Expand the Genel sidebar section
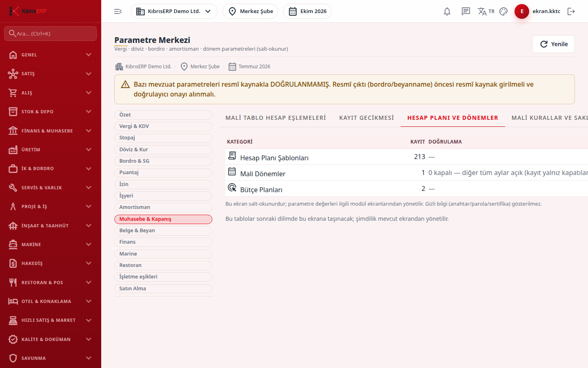 coord(51,55)
